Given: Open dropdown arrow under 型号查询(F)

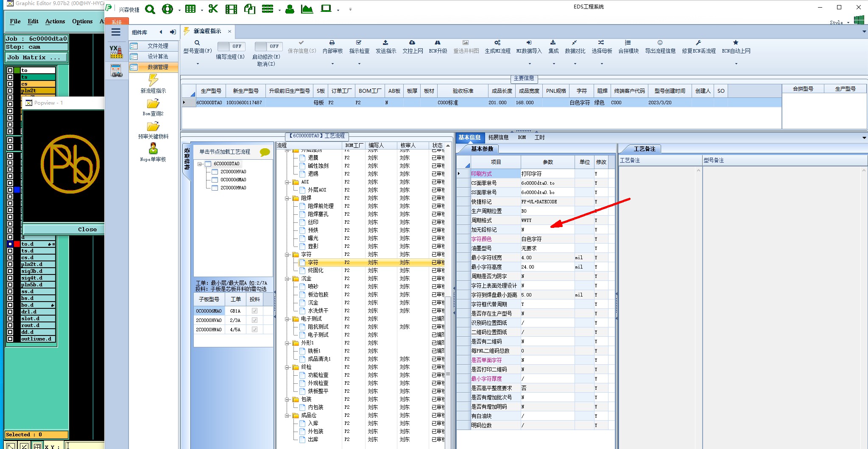Looking at the screenshot, I should 198,64.
